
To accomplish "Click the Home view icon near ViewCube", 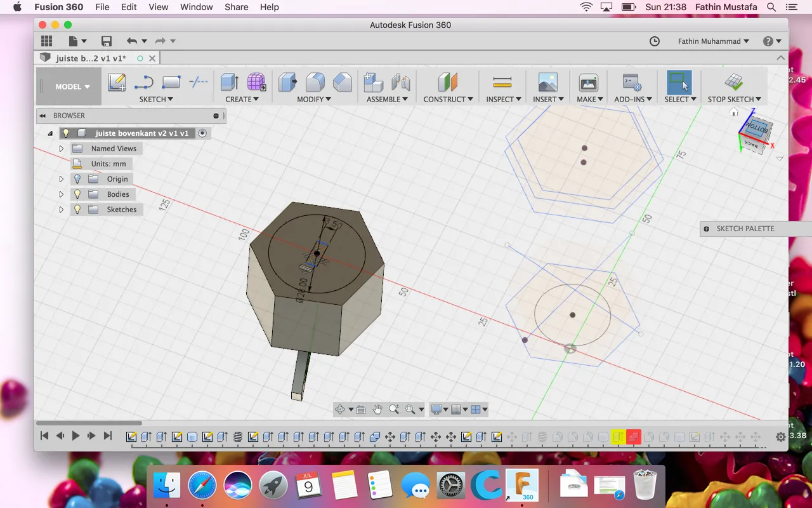I will click(x=734, y=112).
